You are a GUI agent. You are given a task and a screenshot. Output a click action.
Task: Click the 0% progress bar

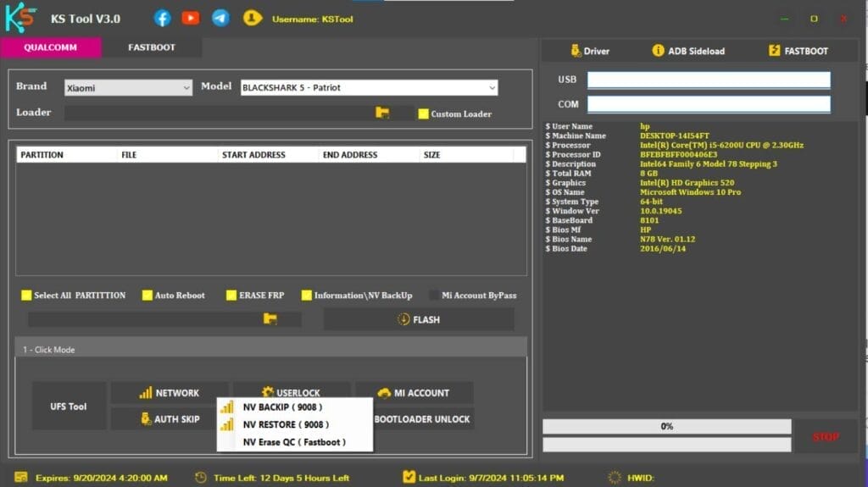(666, 426)
